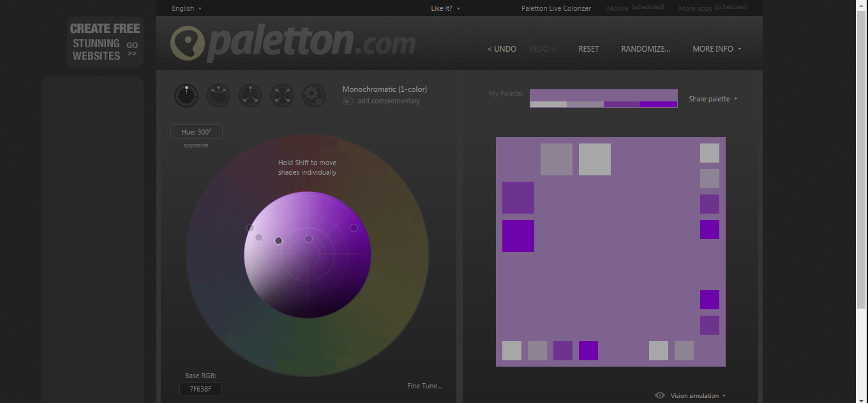
Task: Select the Adjacent colors (3-color) mode icon
Action: click(218, 96)
